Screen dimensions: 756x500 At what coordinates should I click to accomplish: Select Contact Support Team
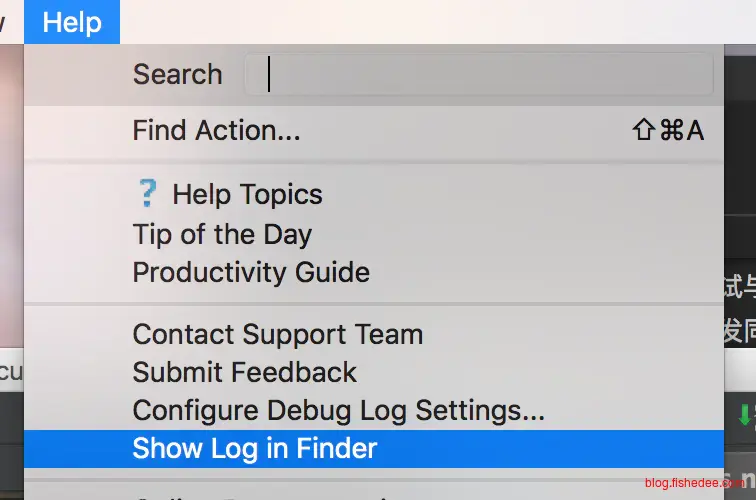pyautogui.click(x=277, y=334)
